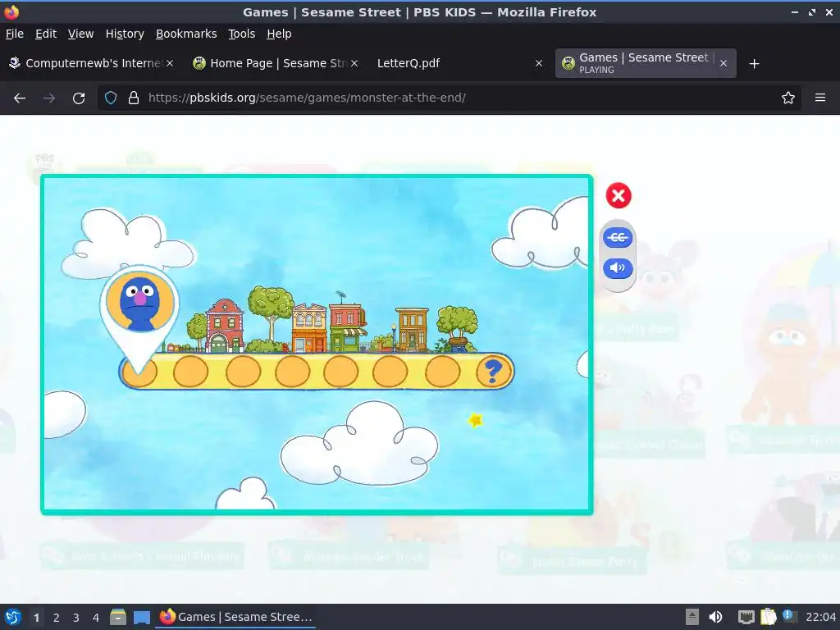The image size is (840, 630).
Task: Open the History menu
Action: click(125, 34)
